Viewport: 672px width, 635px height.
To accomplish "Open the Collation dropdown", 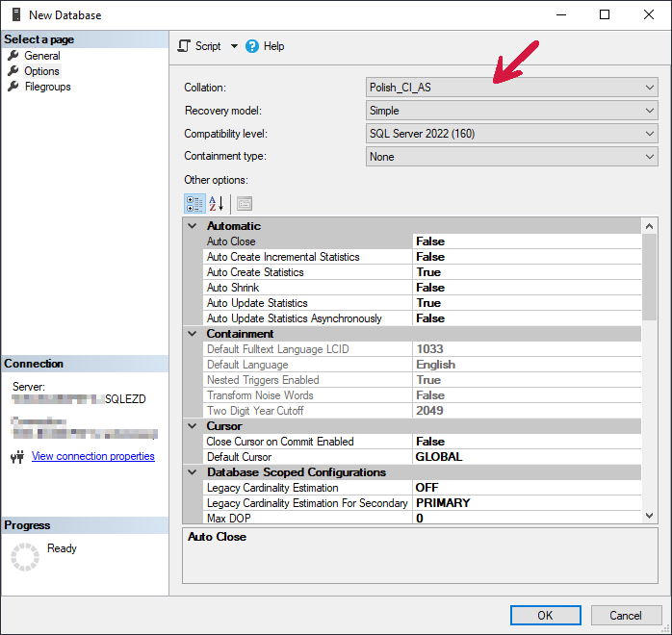I will (650, 88).
